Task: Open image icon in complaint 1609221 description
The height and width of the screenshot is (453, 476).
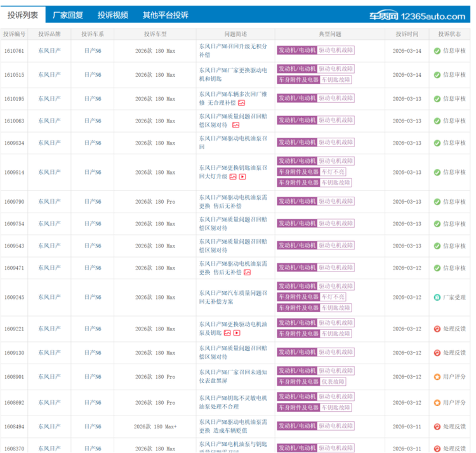Action: (227, 333)
